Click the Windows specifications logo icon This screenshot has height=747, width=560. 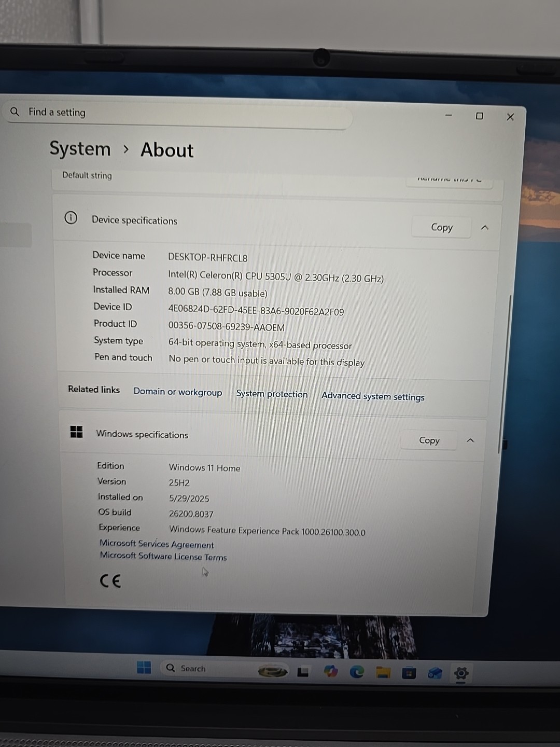point(76,432)
